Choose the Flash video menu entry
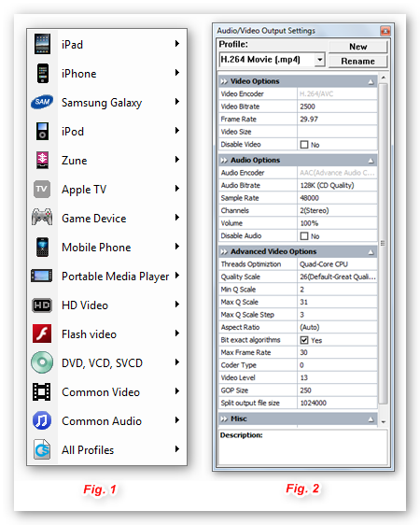The height and width of the screenshot is (525, 420). coord(106,333)
